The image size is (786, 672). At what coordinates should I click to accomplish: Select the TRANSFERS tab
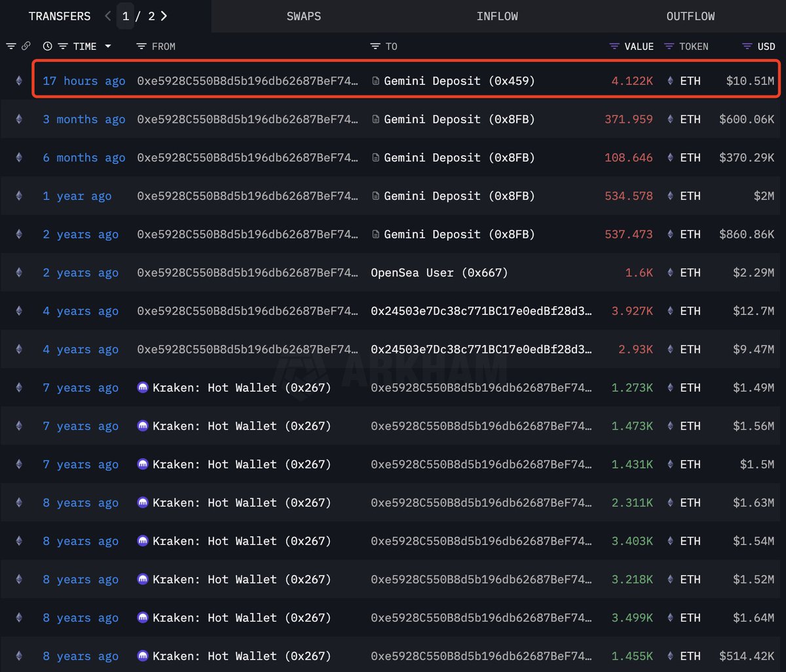[60, 16]
